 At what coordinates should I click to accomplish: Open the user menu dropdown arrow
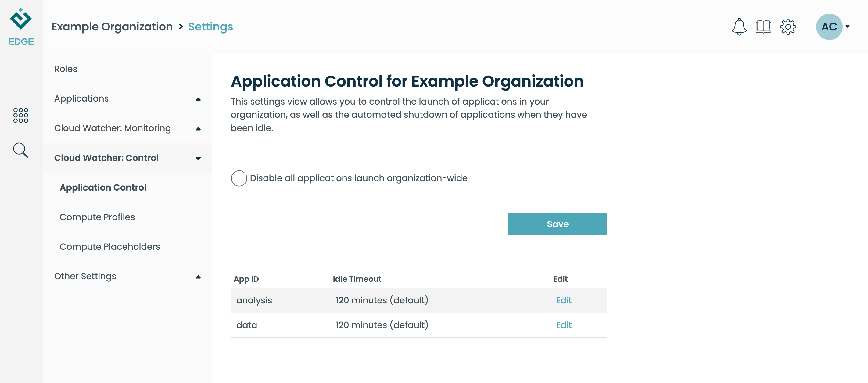[x=848, y=26]
